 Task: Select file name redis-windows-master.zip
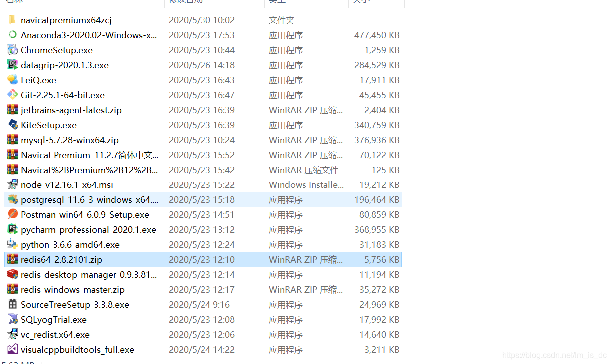73,290
